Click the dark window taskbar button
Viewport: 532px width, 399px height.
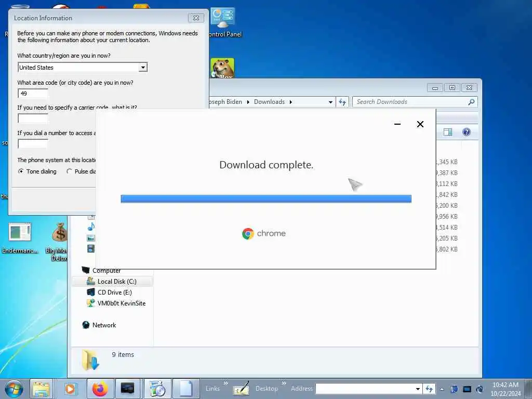(128, 389)
